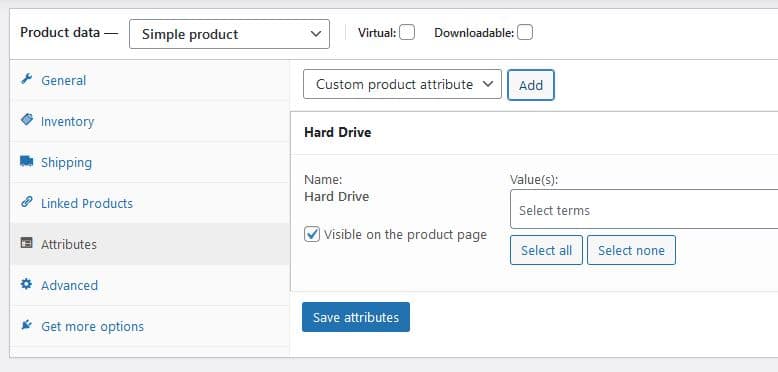Click the truck icon beside Shipping
Image resolution: width=778 pixels, height=372 pixels.
click(x=26, y=161)
